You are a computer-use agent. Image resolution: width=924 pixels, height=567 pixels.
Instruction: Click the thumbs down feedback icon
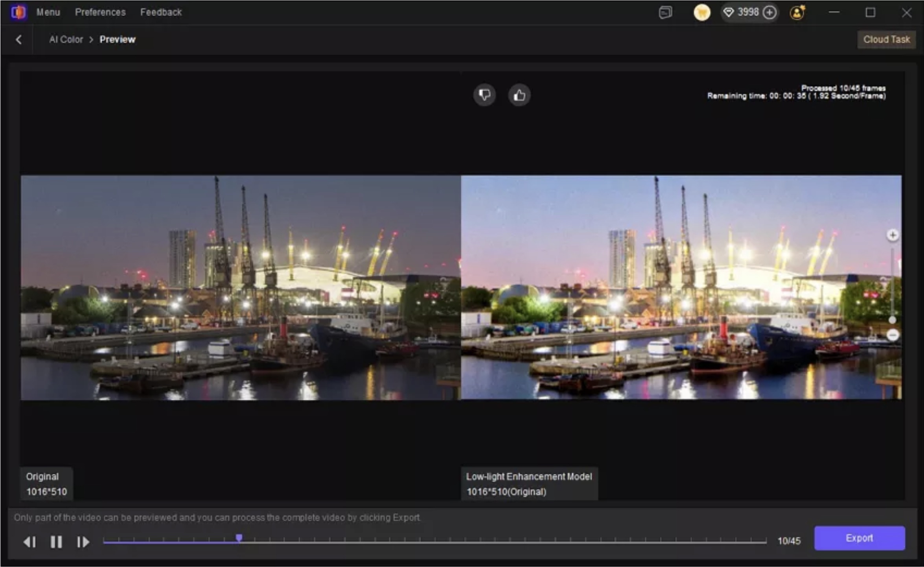click(484, 95)
